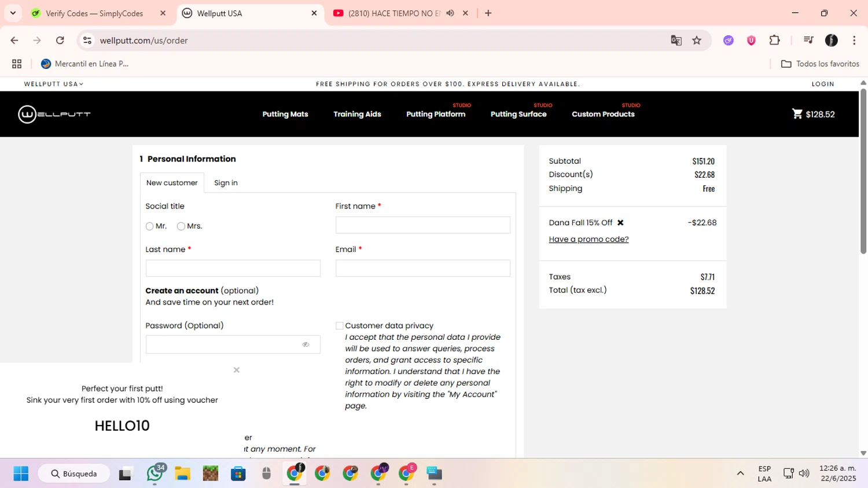Close the YouTube tab

pyautogui.click(x=465, y=13)
